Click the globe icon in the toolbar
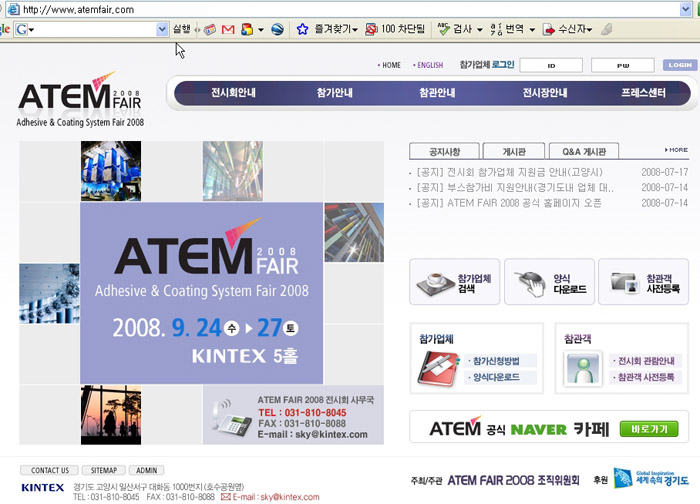Viewport: 700px width, 504px height. click(x=277, y=29)
